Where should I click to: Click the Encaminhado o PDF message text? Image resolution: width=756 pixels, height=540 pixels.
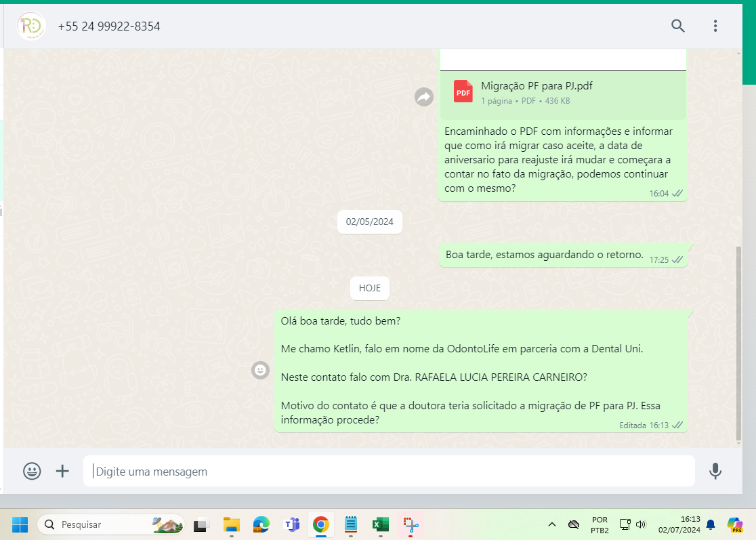558,160
